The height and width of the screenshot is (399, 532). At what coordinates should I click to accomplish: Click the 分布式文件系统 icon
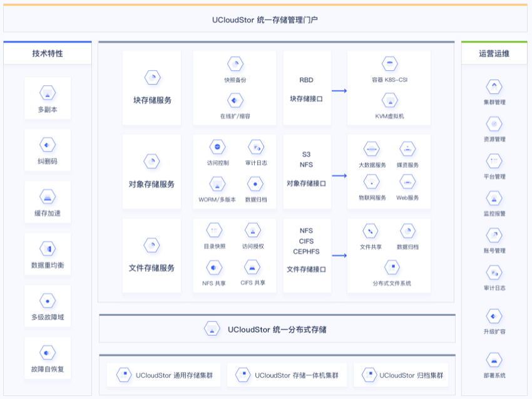point(392,267)
